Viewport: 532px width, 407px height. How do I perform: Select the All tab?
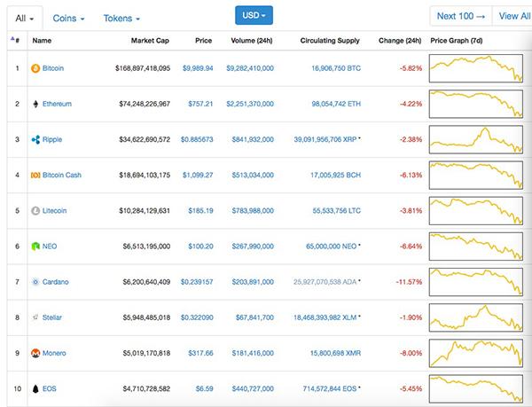pyautogui.click(x=25, y=19)
